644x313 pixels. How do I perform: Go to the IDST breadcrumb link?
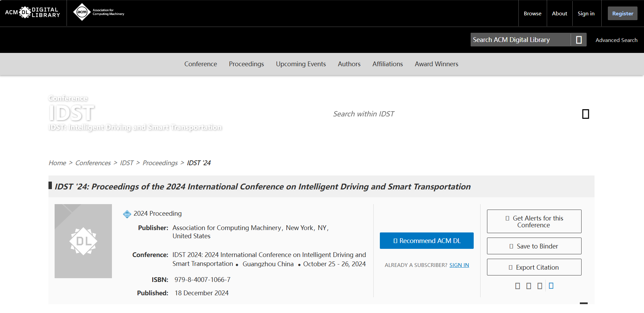tap(127, 163)
